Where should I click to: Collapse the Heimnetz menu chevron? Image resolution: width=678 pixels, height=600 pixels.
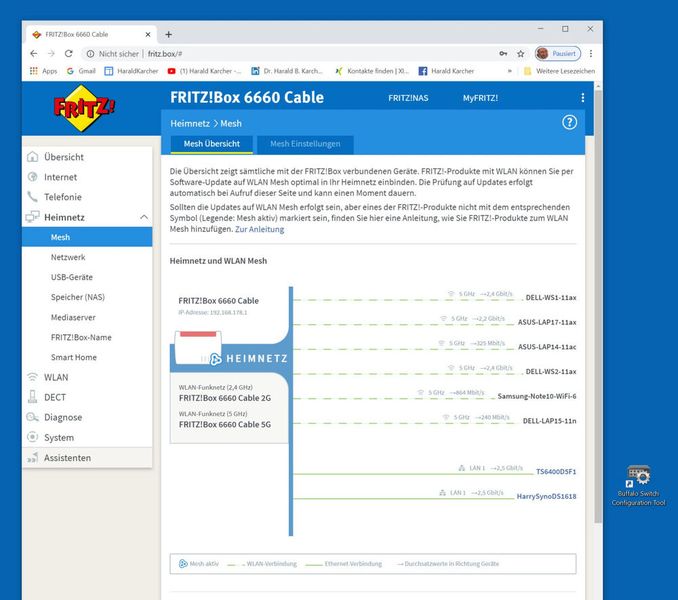coord(144,217)
